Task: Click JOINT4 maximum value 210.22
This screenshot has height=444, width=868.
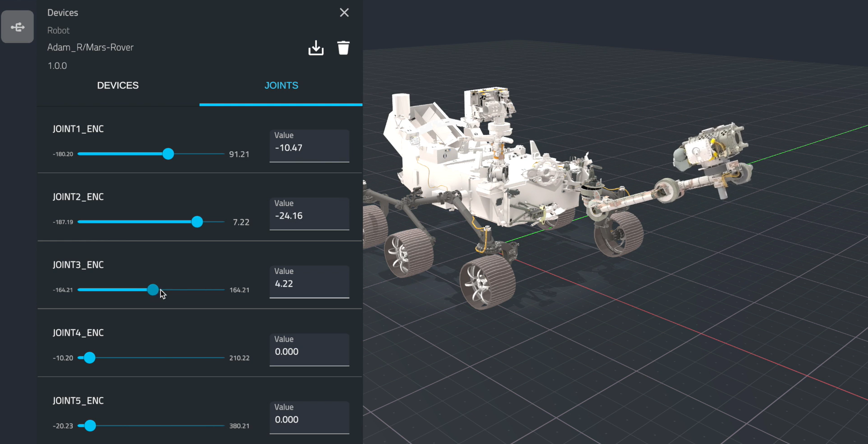Action: tap(239, 358)
